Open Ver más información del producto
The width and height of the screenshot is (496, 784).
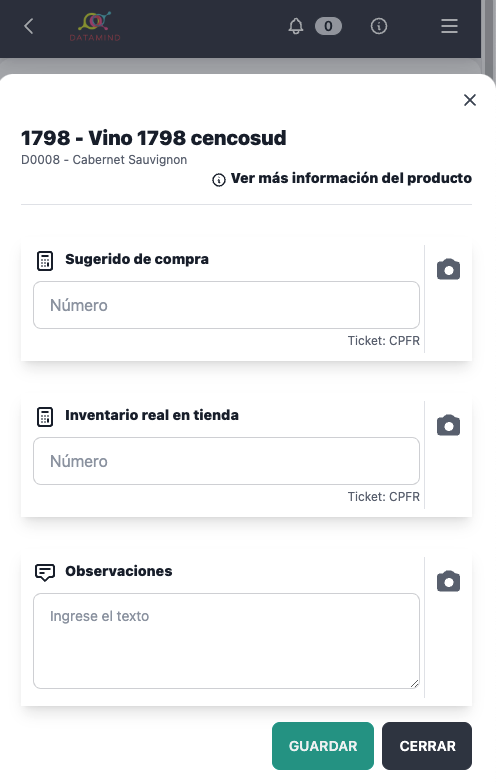pyautogui.click(x=342, y=178)
